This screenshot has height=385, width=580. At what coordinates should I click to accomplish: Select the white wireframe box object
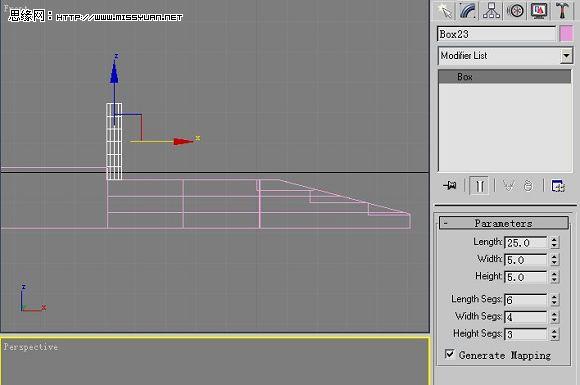tap(114, 142)
